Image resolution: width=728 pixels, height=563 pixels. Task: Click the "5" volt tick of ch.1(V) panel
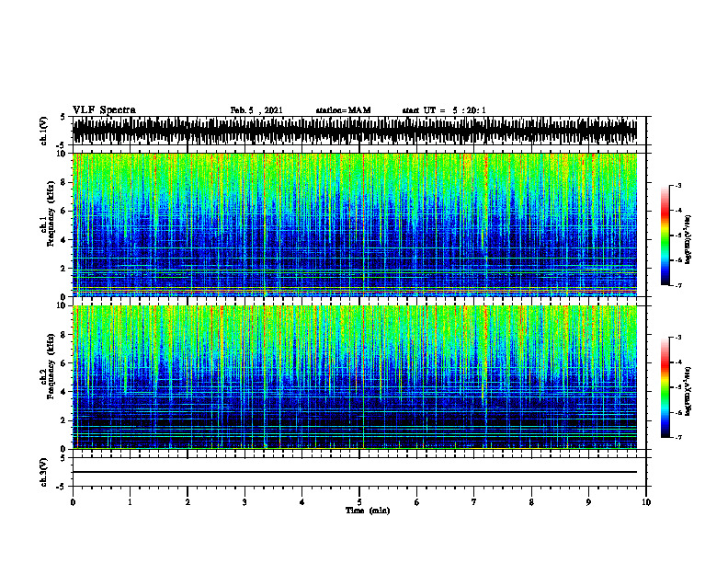coord(63,117)
